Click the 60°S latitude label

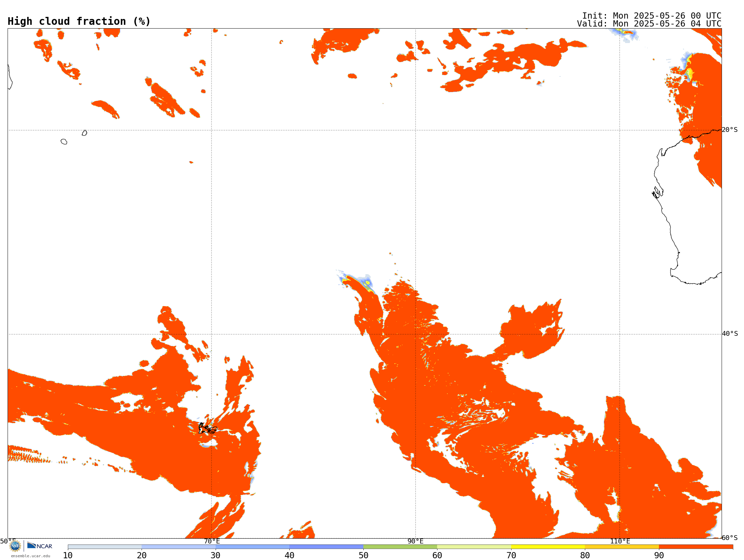click(x=730, y=538)
